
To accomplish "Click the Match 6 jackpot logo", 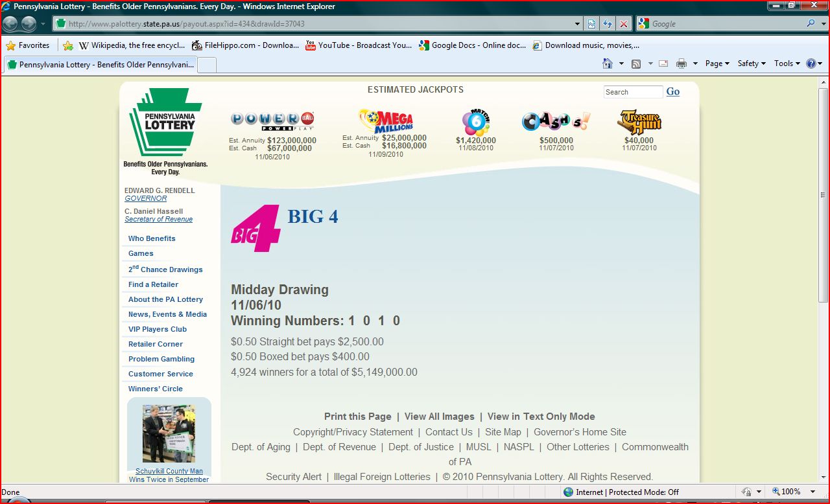I will 476,122.
